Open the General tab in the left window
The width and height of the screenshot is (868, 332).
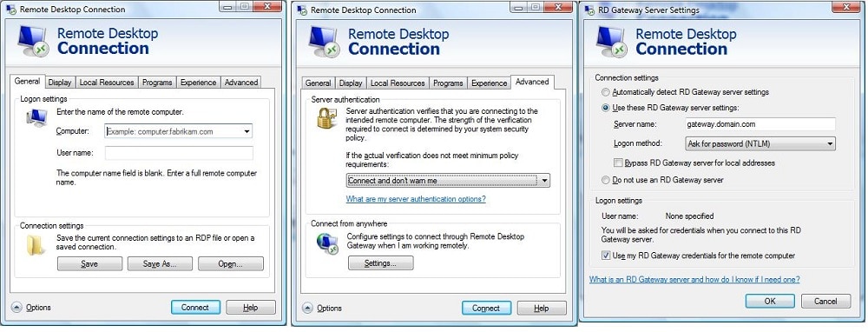click(27, 81)
